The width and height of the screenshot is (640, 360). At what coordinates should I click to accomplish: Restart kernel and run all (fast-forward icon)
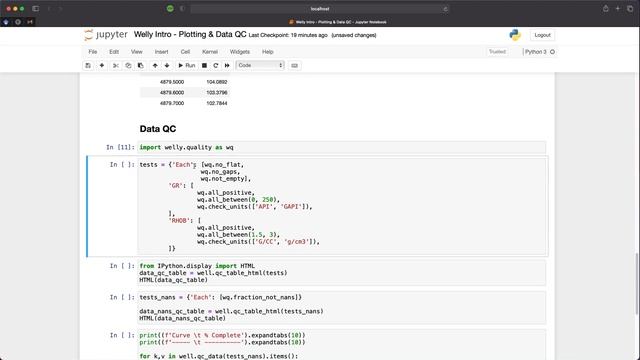[227, 65]
